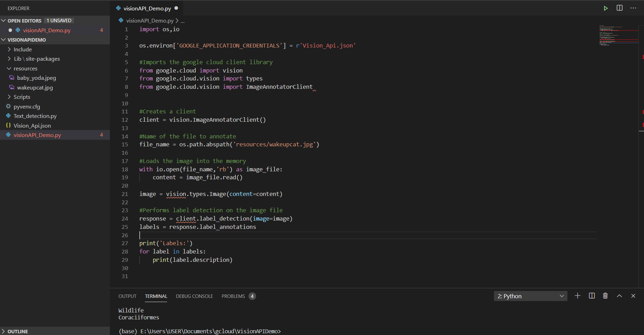Open the terminal selector dropdown '2: Python'

(530, 296)
